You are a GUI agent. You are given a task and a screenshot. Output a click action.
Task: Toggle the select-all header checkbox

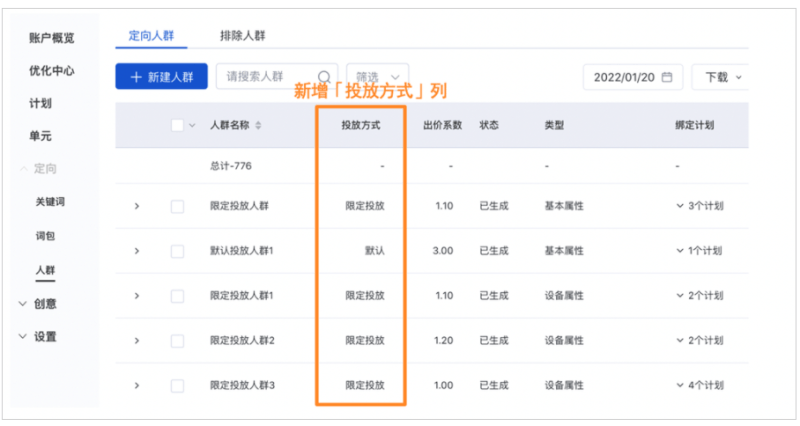(177, 126)
